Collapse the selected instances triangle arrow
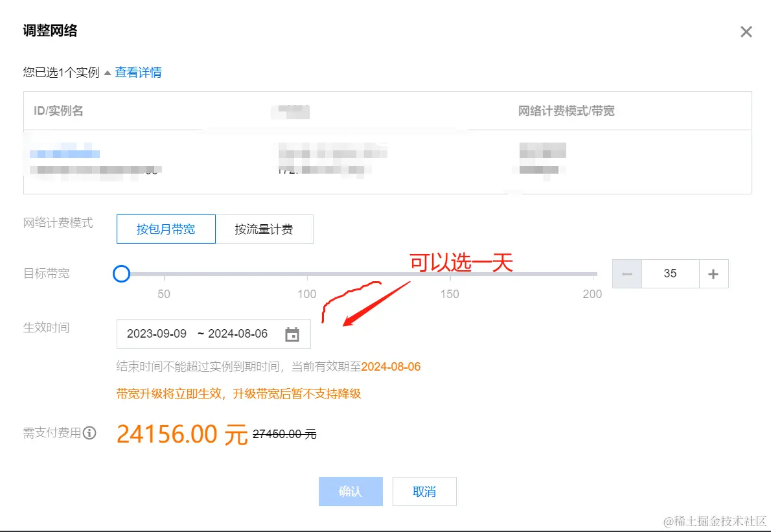 coord(107,73)
